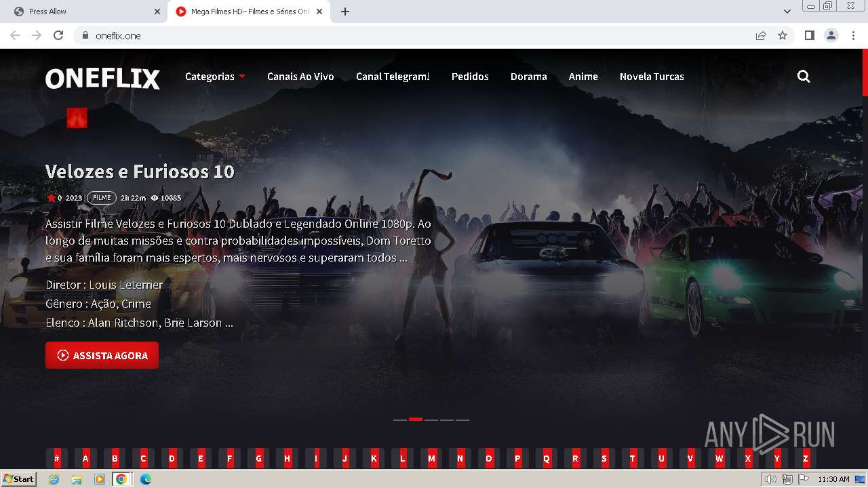
Task: Filter titles by letter C
Action: 143,458
